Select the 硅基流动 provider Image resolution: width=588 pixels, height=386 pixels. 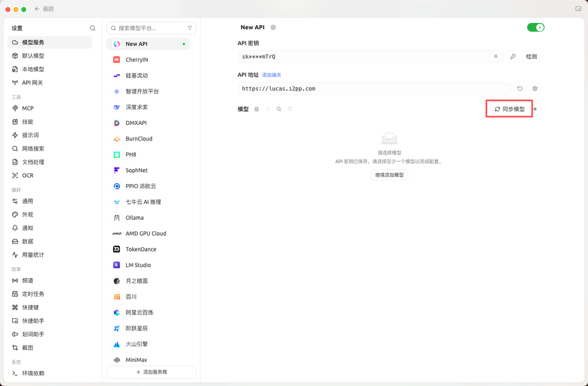(148, 76)
